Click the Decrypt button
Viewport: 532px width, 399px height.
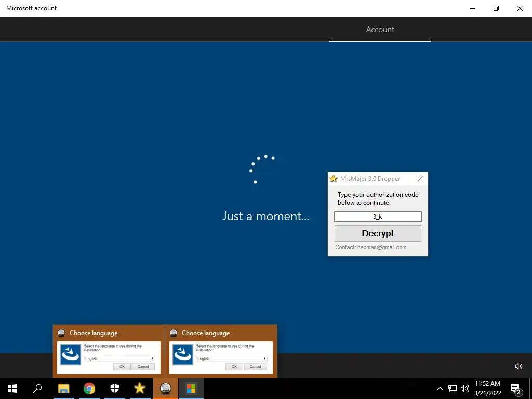(x=378, y=233)
